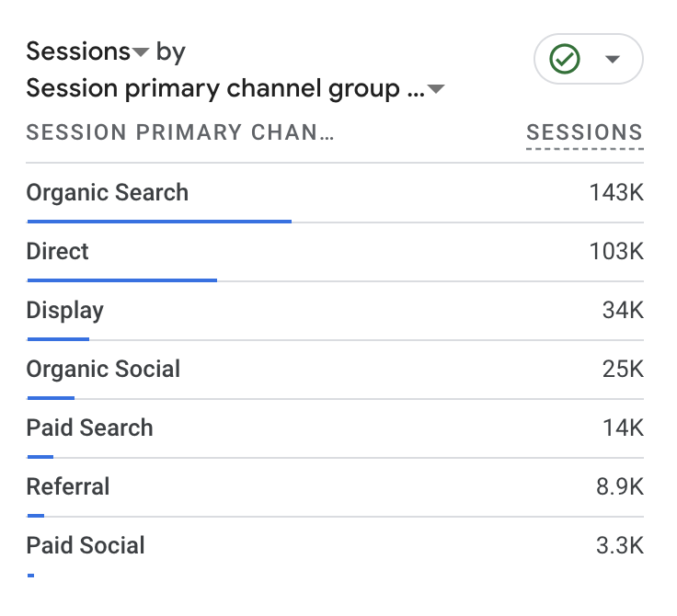Select the Direct channel label

(x=58, y=252)
